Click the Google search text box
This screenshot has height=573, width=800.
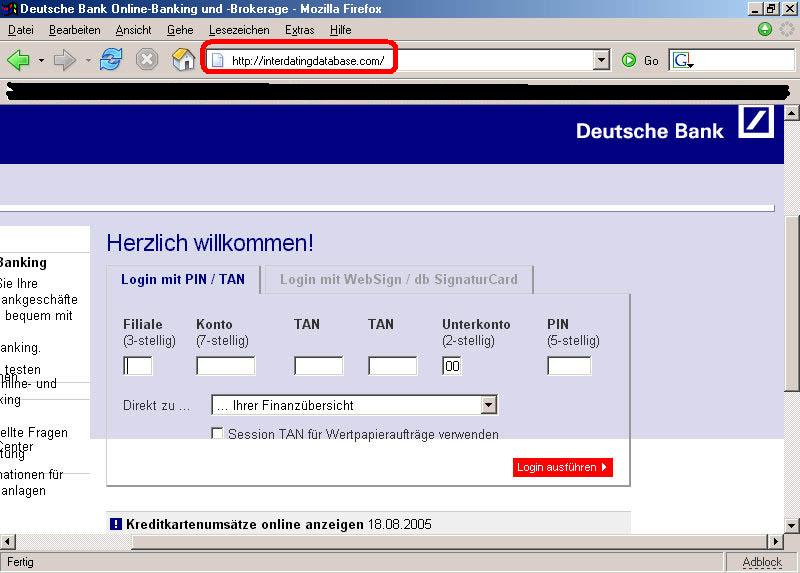745,61
